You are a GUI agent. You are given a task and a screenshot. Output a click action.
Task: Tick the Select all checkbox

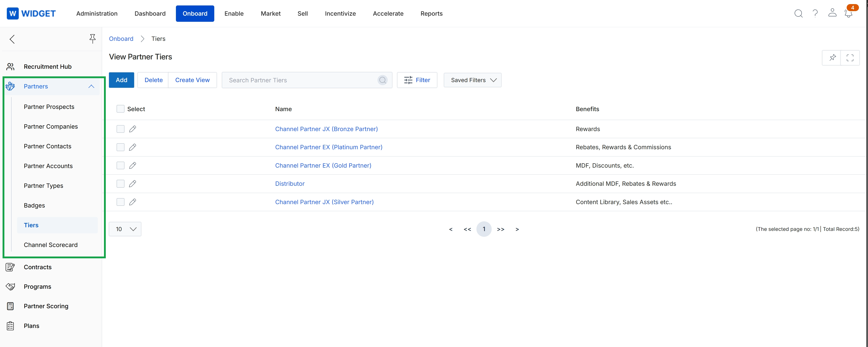pos(120,109)
